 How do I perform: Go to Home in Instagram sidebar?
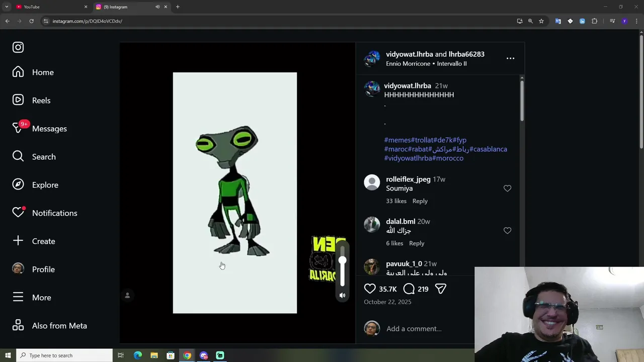pos(33,72)
